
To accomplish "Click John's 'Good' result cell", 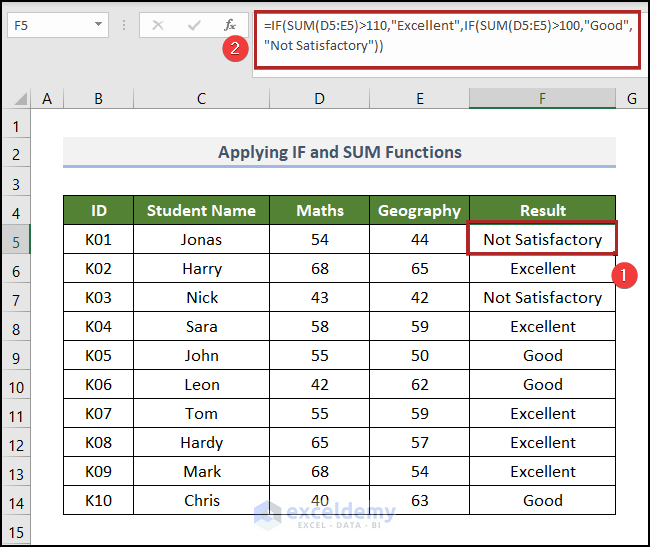I will (x=542, y=356).
